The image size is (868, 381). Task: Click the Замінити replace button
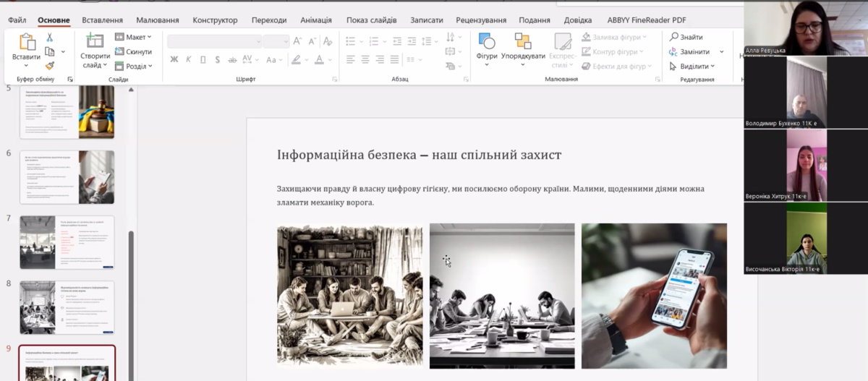(x=689, y=52)
